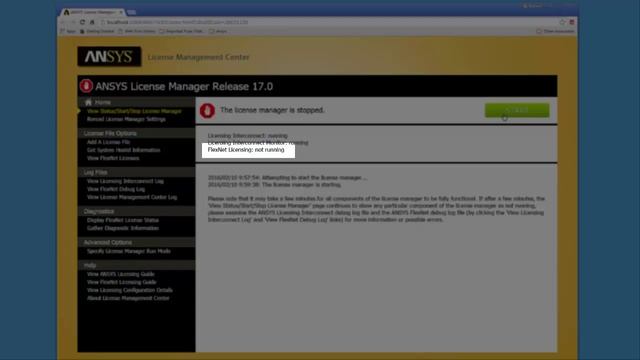The height and width of the screenshot is (360, 640).
Task: Open View ANSYS Licensing Guide
Action: (x=120, y=274)
